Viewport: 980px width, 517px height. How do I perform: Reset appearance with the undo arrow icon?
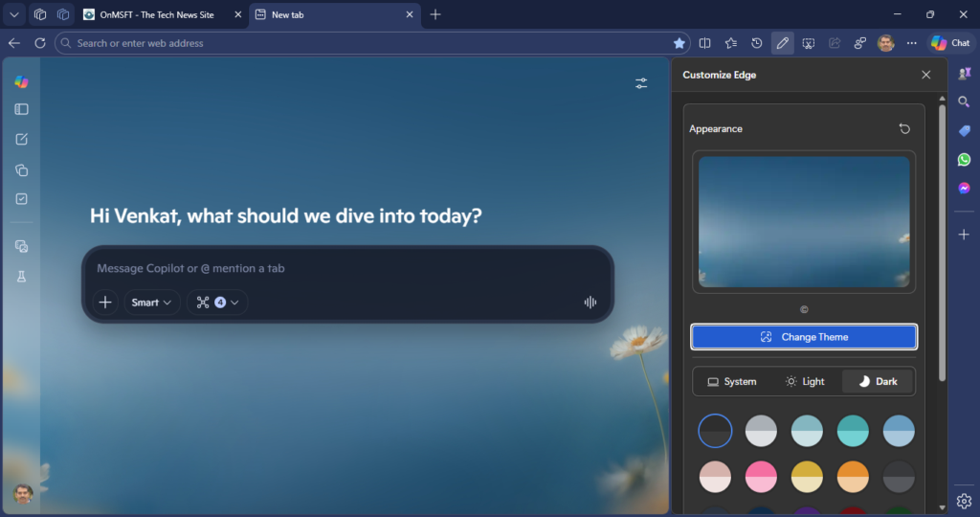(x=904, y=128)
